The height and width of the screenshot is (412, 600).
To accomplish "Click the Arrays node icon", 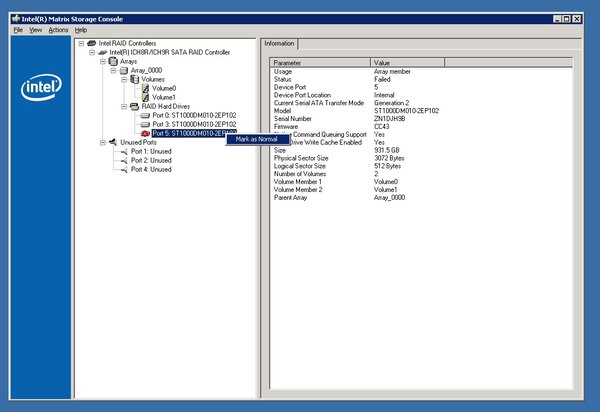I will point(113,61).
